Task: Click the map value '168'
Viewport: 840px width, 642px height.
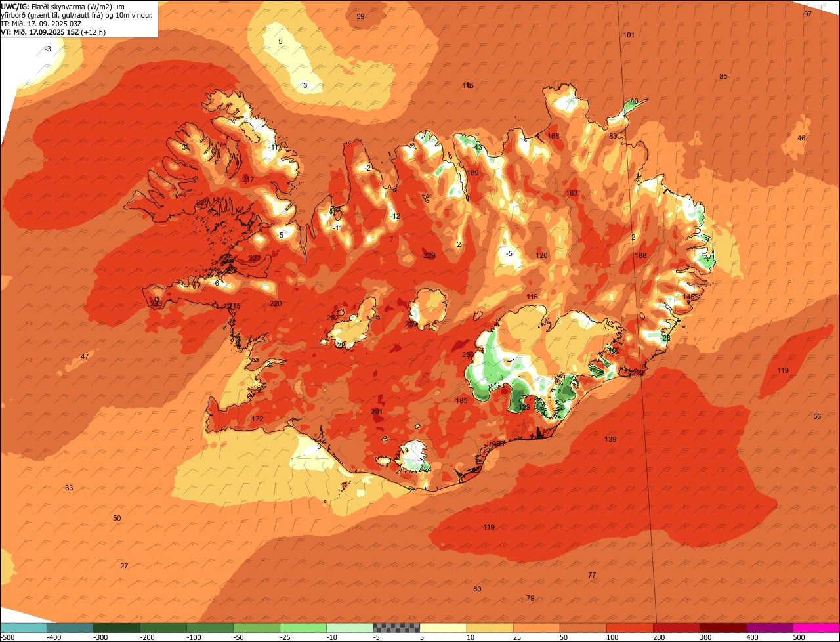Action: click(x=554, y=137)
